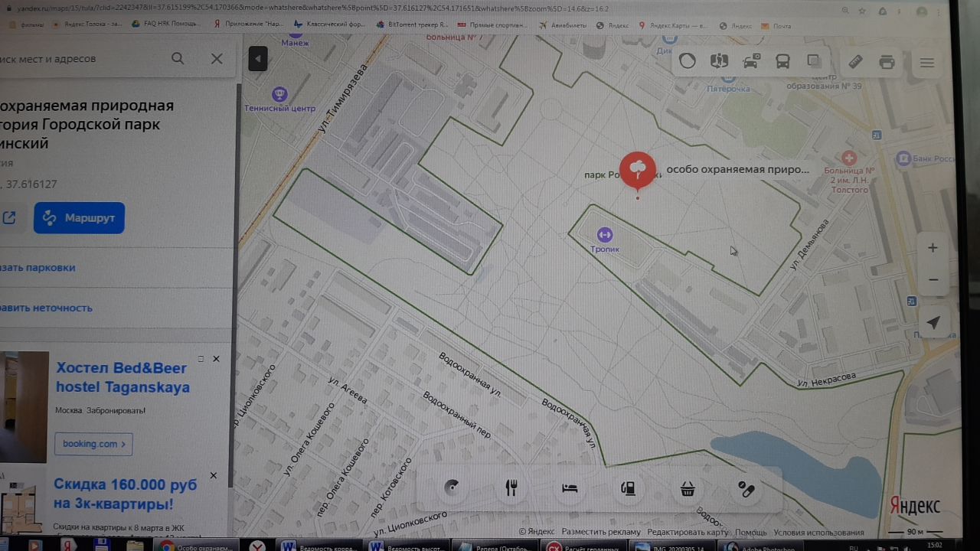Click the booking.com button
Image resolution: width=980 pixels, height=551 pixels.
point(93,444)
